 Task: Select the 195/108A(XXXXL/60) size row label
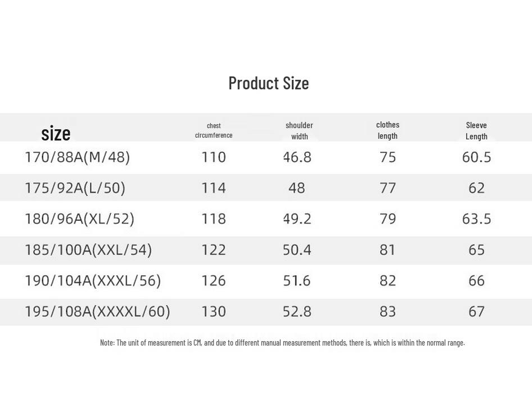tap(97, 311)
